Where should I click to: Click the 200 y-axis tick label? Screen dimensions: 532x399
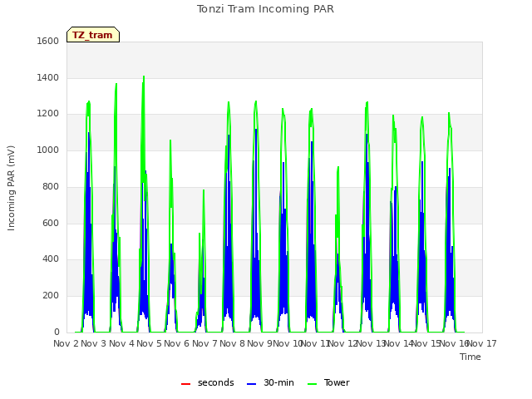click(51, 296)
